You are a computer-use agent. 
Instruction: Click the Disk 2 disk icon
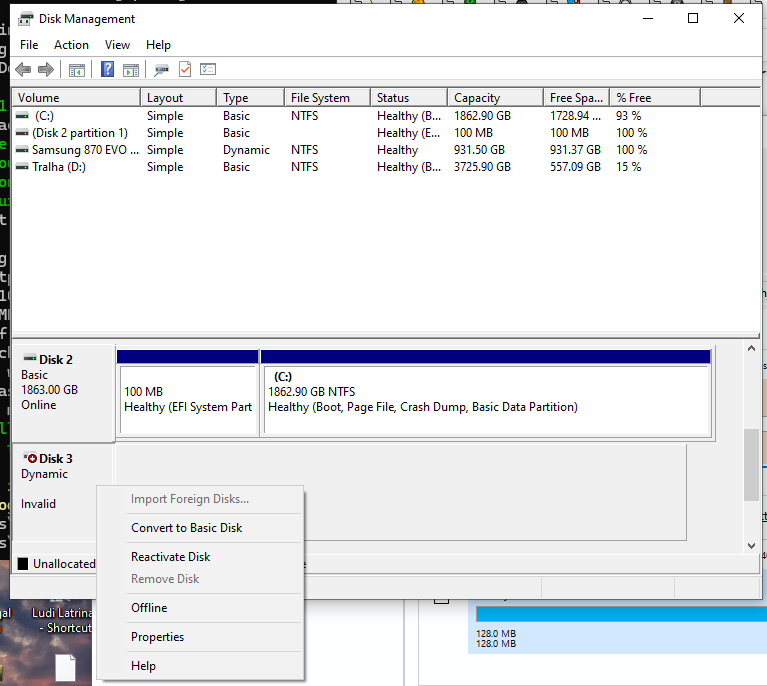point(30,358)
